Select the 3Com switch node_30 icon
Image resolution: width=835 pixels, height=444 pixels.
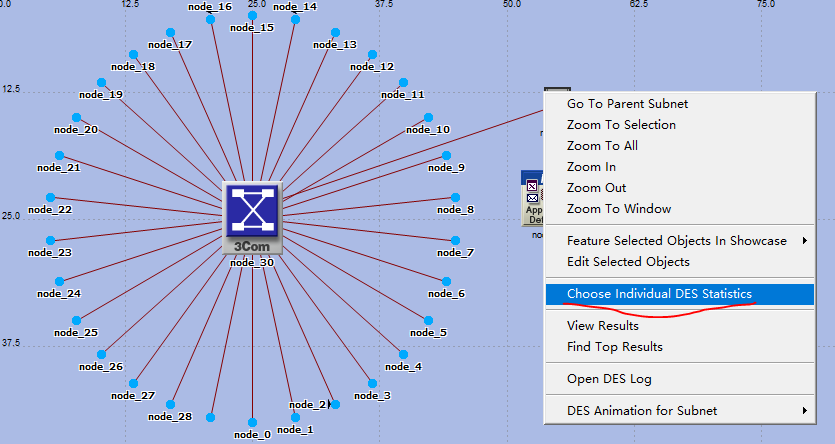pos(252,218)
